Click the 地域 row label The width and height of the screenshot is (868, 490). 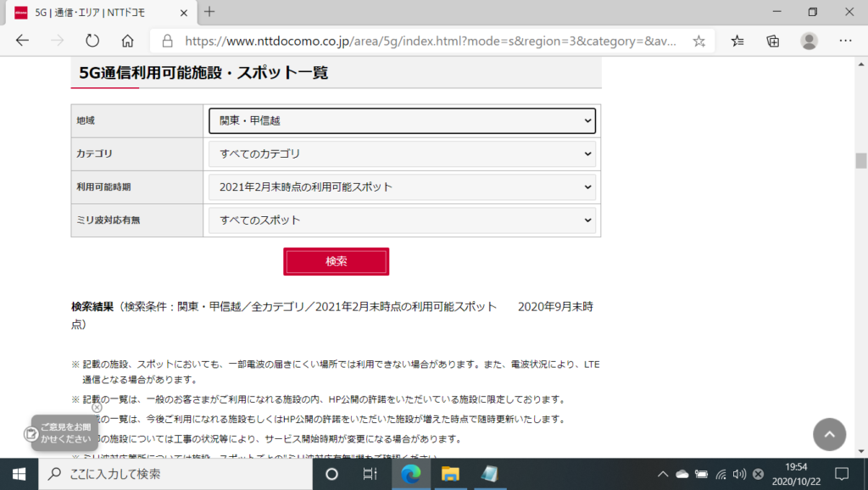(x=86, y=120)
